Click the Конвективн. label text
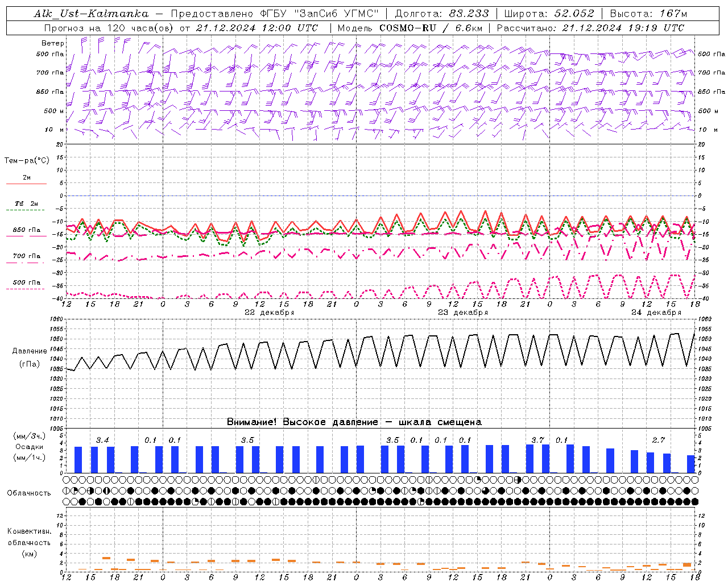This screenshot has height=582, width=728. [29, 531]
